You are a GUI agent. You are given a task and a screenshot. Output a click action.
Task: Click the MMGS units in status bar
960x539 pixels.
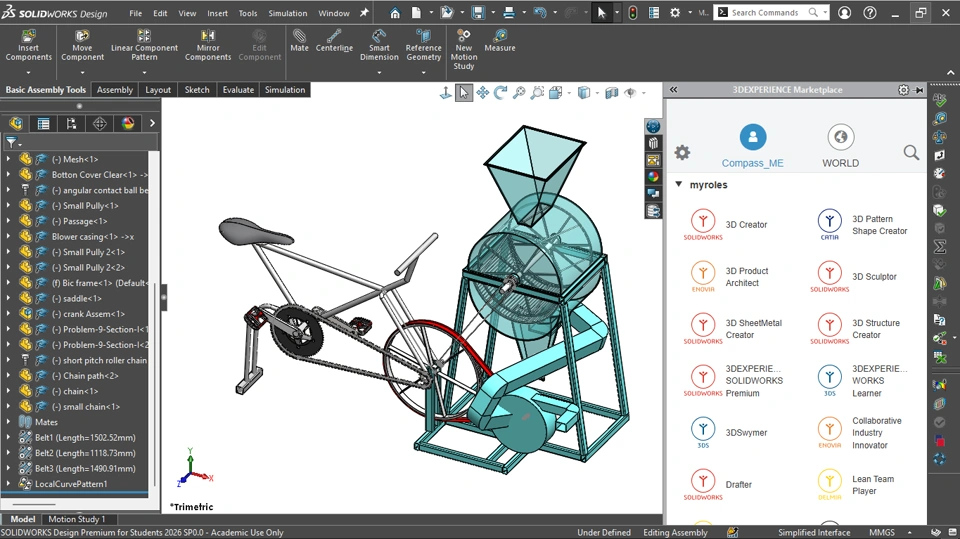(x=882, y=532)
